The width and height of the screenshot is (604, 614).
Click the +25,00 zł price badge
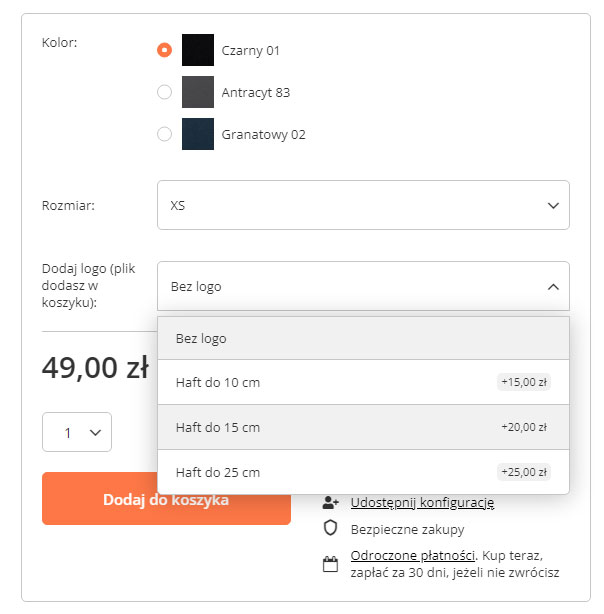tap(523, 472)
